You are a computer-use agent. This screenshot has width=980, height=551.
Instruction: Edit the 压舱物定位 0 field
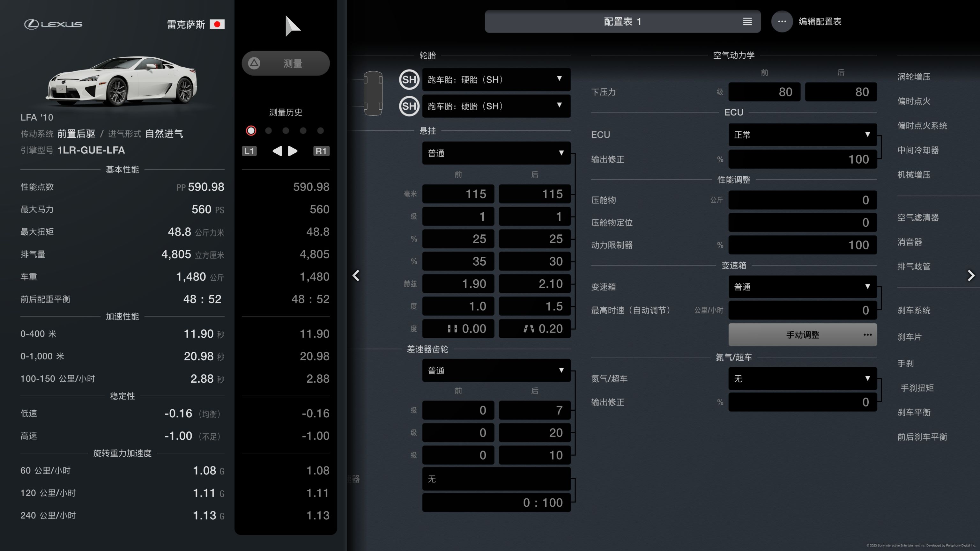click(x=802, y=223)
